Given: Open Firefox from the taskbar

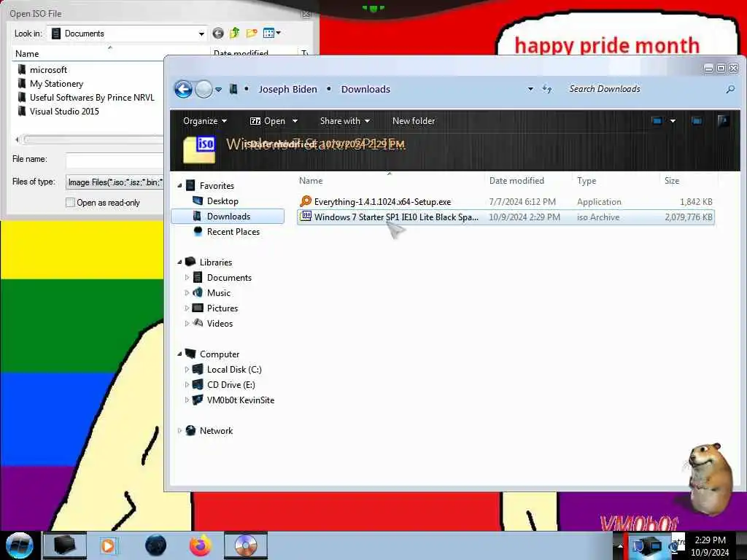Looking at the screenshot, I should click(x=201, y=545).
